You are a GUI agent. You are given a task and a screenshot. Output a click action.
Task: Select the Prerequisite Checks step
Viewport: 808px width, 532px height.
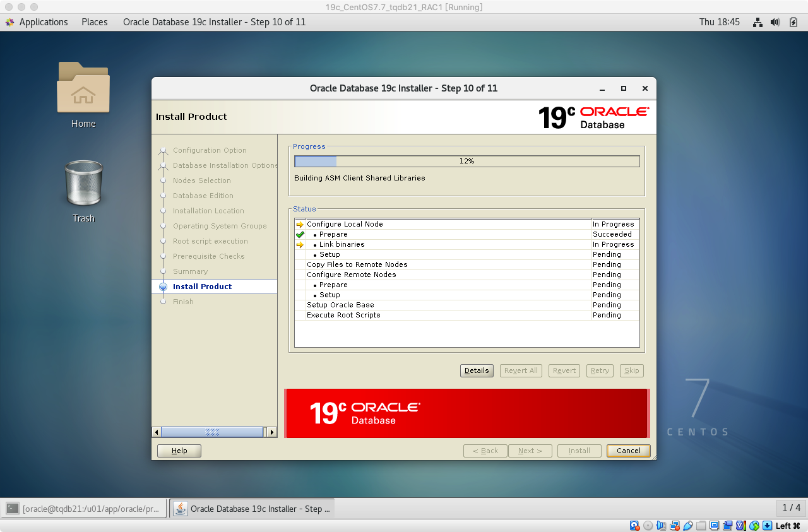coord(208,256)
